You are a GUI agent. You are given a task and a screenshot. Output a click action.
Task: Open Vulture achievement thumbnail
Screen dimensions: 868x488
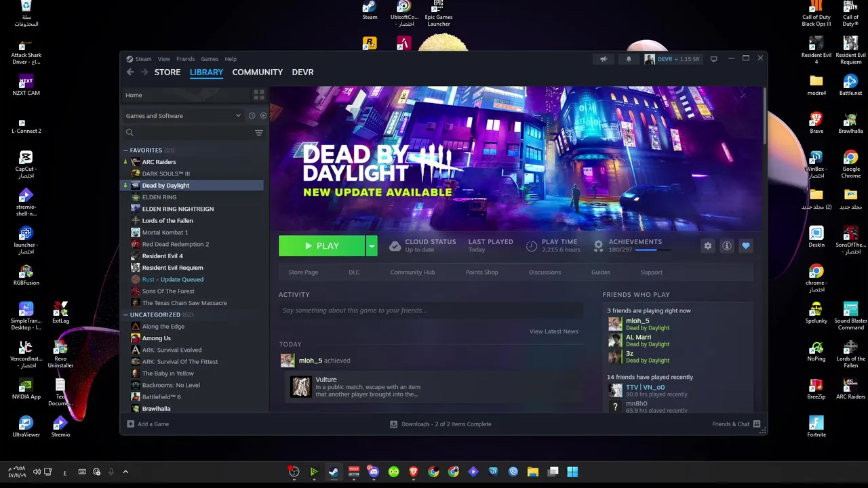click(301, 386)
